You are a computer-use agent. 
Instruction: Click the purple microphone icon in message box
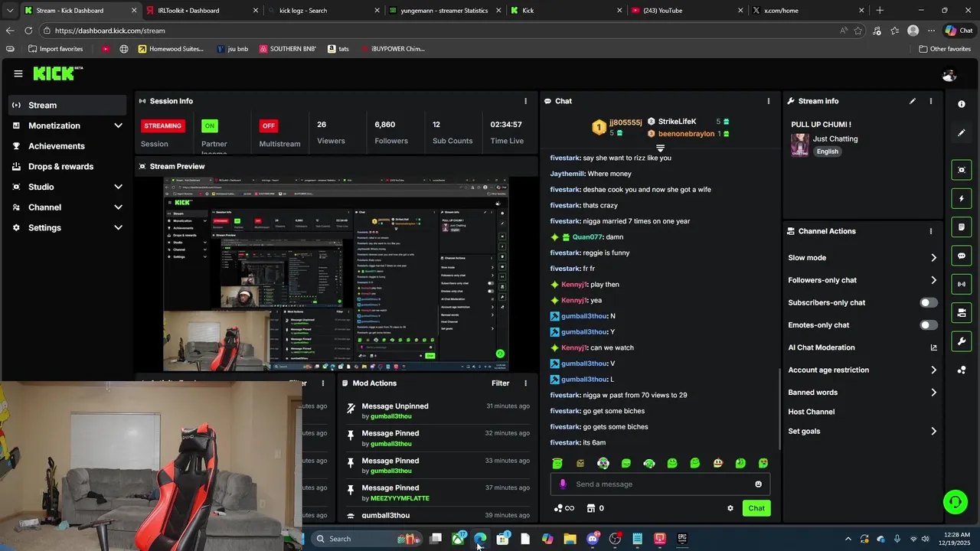[563, 484]
